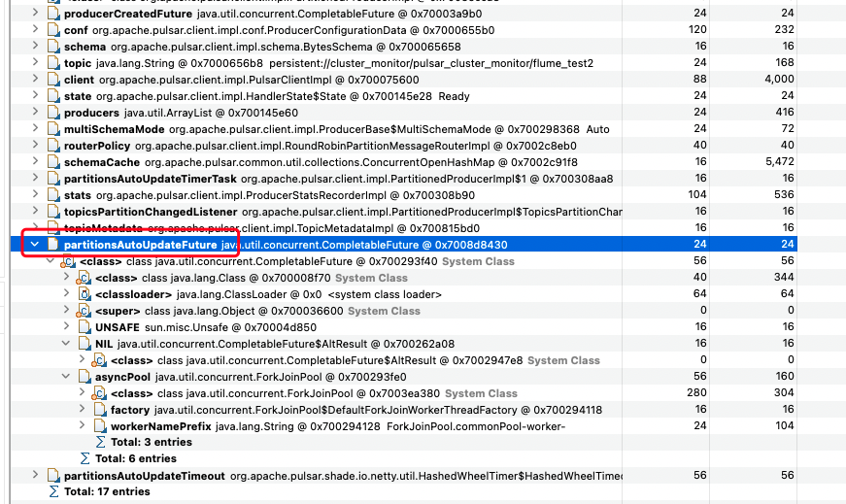This screenshot has width=846, height=504.
Task: Click the partitionsAutoUpdateTimeout object icon
Action: coord(52,476)
